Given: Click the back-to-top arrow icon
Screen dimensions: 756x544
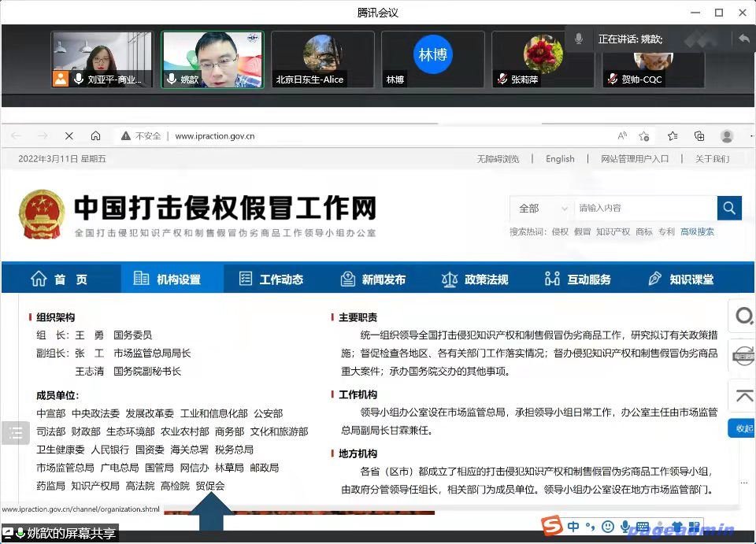Looking at the screenshot, I should point(743,395).
